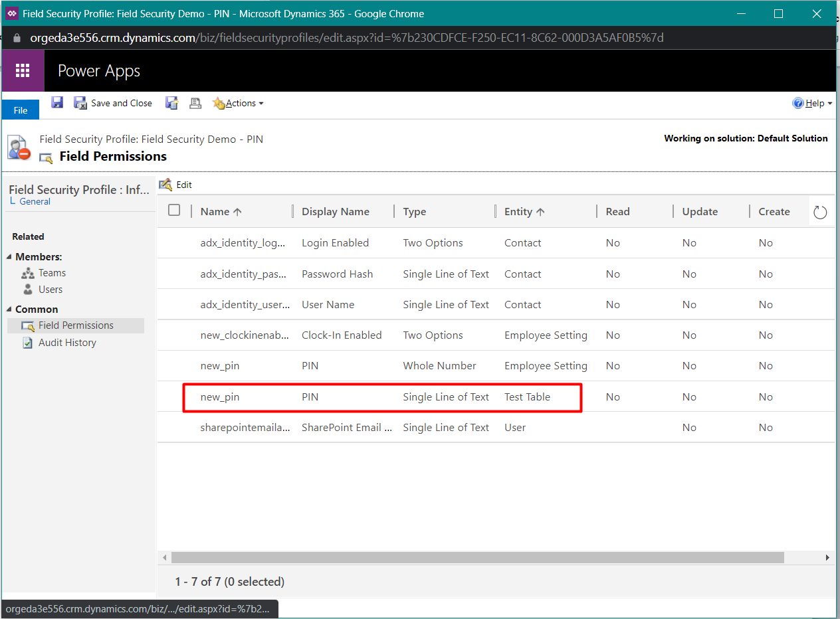The height and width of the screenshot is (619, 840).
Task: Click the Help question mark icon
Action: pos(798,103)
